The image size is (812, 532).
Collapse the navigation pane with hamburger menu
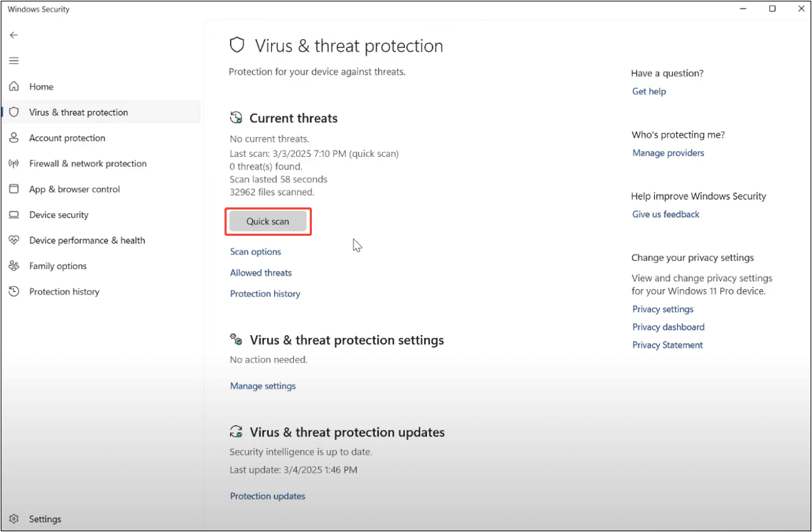pyautogui.click(x=13, y=60)
